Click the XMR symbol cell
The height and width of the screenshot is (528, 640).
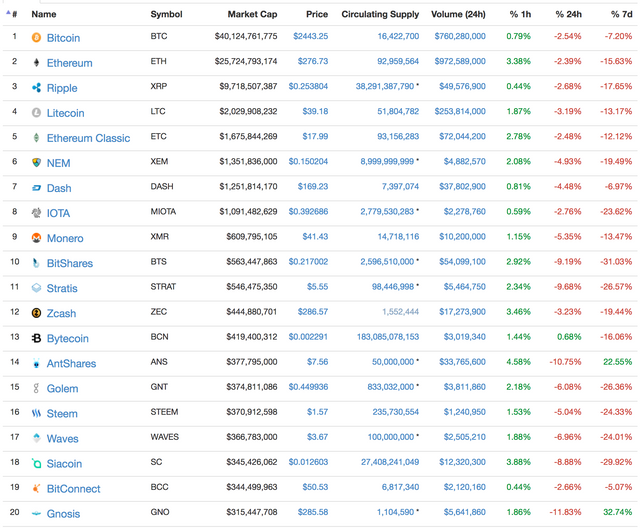[x=160, y=237]
